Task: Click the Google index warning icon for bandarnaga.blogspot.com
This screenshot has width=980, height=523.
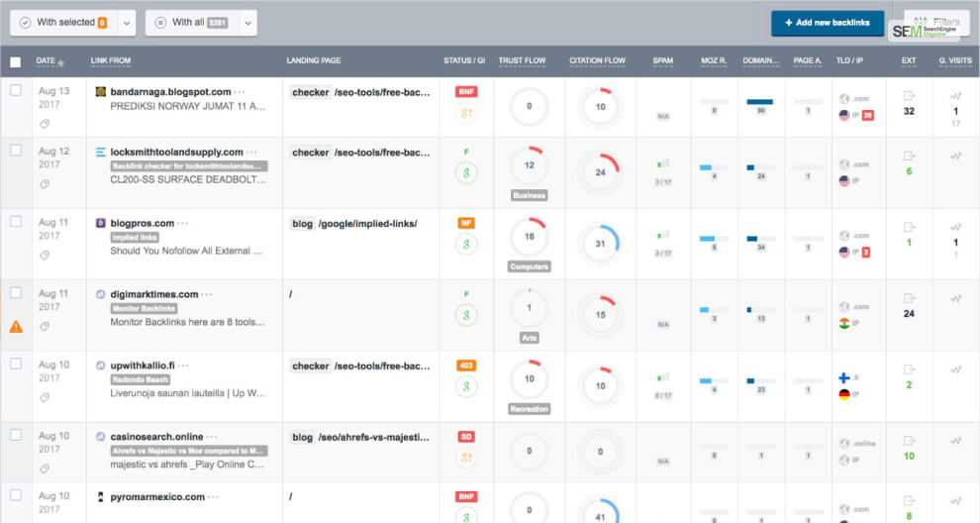Action: pos(466,113)
